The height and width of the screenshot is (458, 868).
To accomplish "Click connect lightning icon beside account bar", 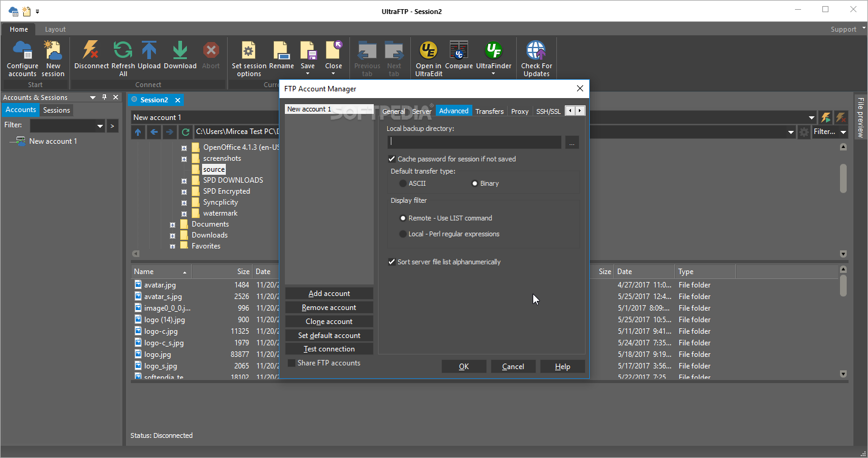I will coord(826,118).
